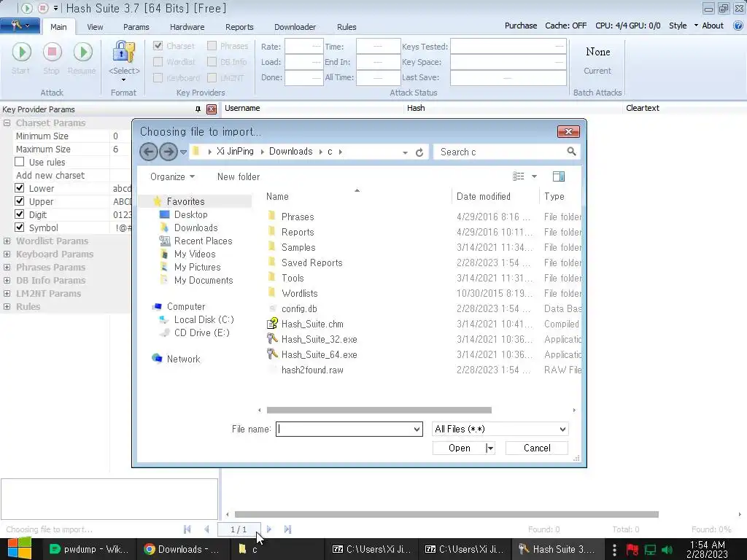Click New folder in the dialog

pos(239,176)
